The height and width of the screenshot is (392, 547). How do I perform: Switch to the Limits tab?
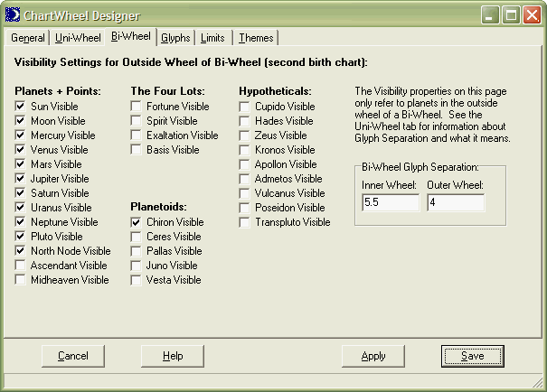(212, 38)
